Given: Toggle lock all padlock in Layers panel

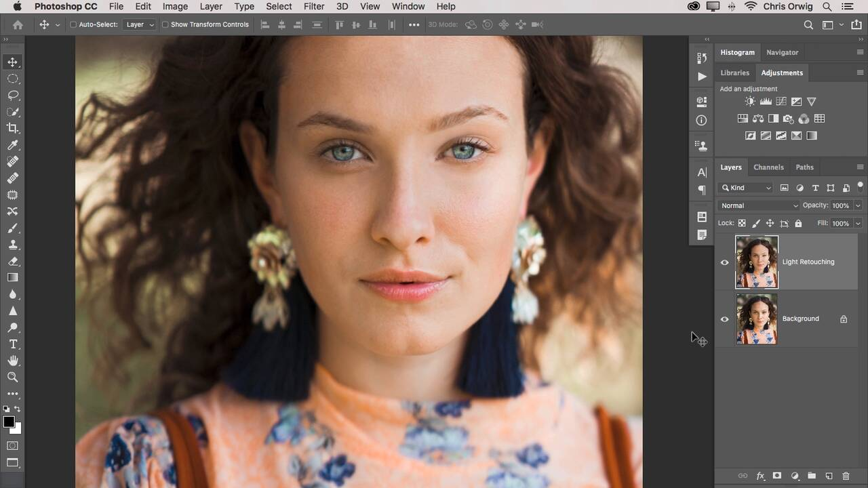Looking at the screenshot, I should pos(798,223).
